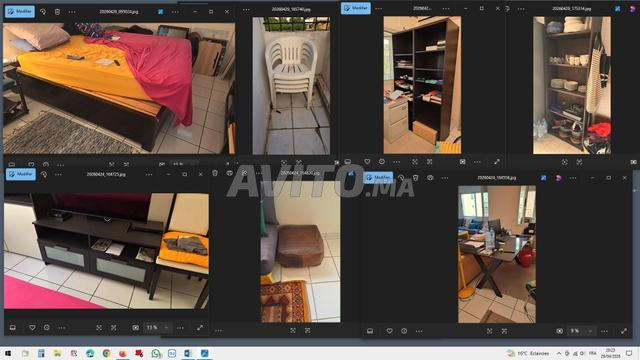
Task: Click Modifier in the bed photo window
Action: [x=20, y=11]
